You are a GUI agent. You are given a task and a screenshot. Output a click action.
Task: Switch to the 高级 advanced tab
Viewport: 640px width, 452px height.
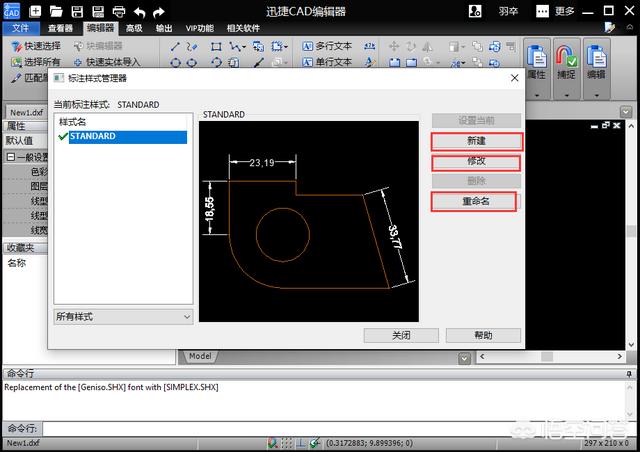tap(134, 28)
